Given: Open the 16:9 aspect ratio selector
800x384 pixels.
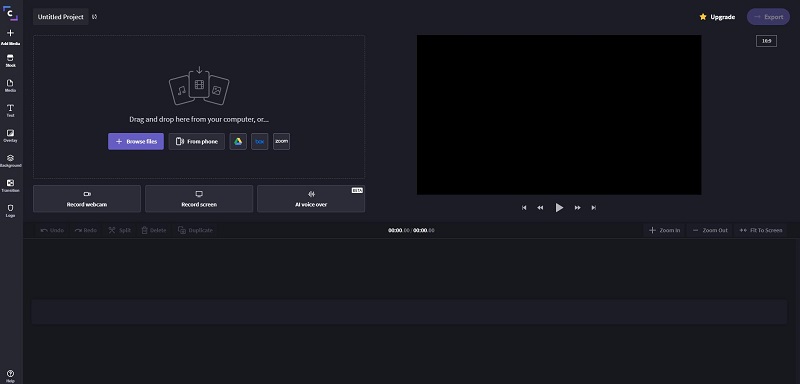Looking at the screenshot, I should [x=766, y=41].
